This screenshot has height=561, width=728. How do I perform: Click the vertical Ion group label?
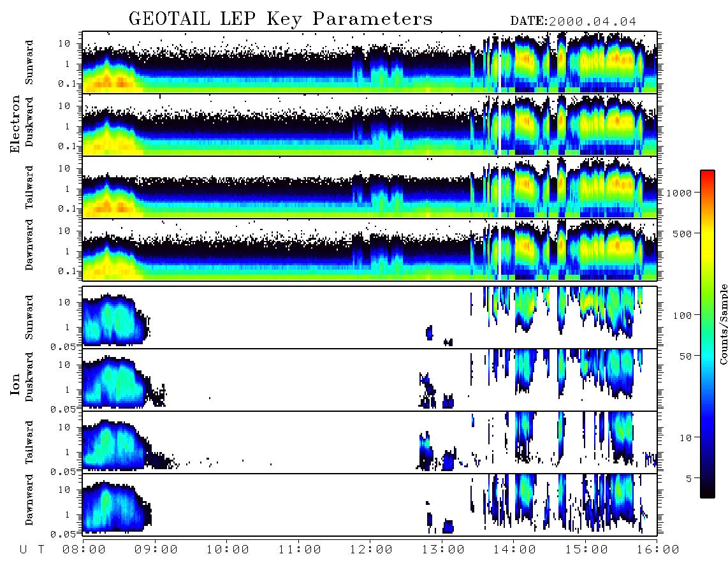[x=15, y=384]
